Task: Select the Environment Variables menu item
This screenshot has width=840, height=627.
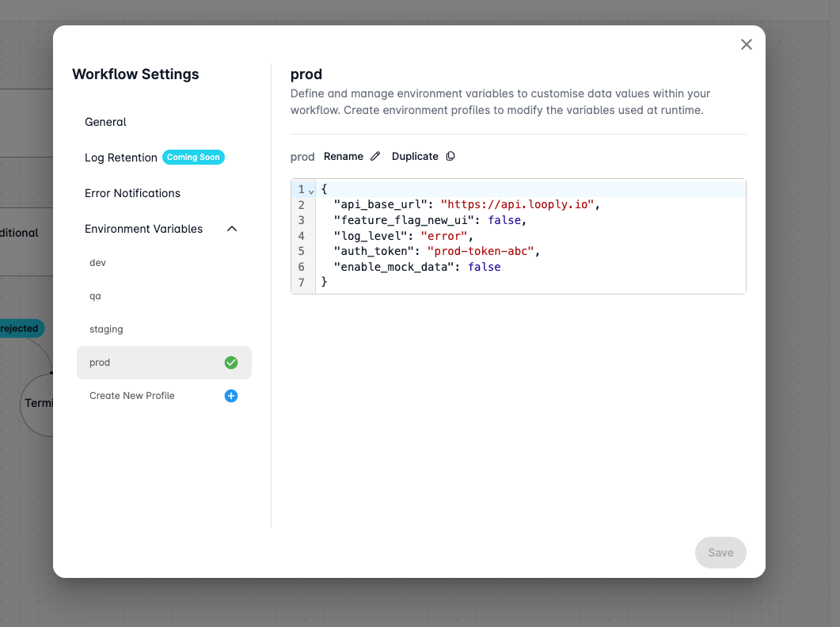Action: coord(143,229)
